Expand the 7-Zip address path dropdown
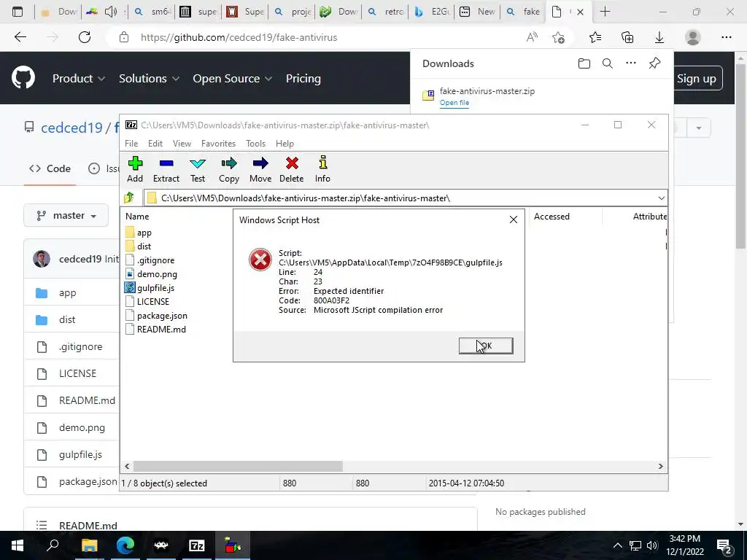 point(661,198)
